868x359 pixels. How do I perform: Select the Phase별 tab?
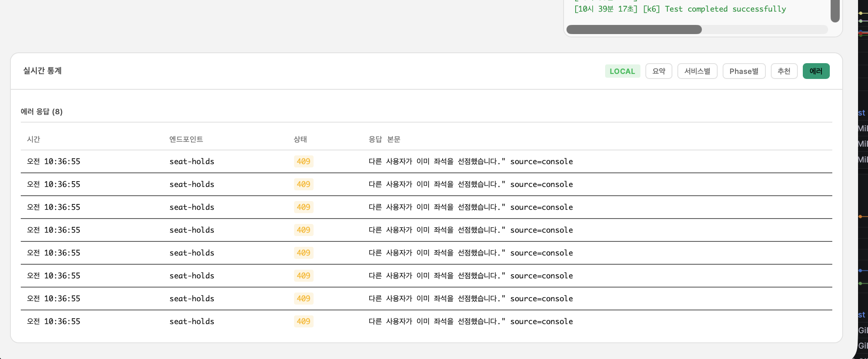click(x=743, y=71)
